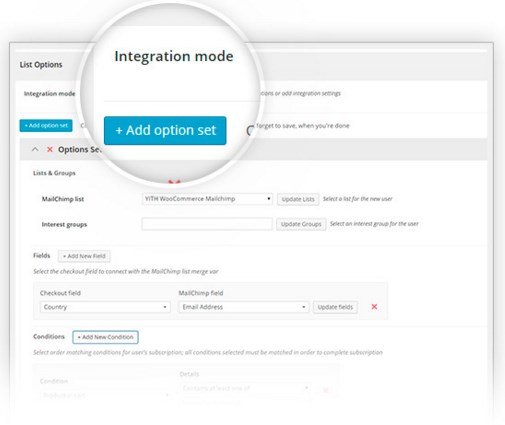The image size is (505, 425).
Task: Click the 'Conditions' section label
Action: point(49,337)
